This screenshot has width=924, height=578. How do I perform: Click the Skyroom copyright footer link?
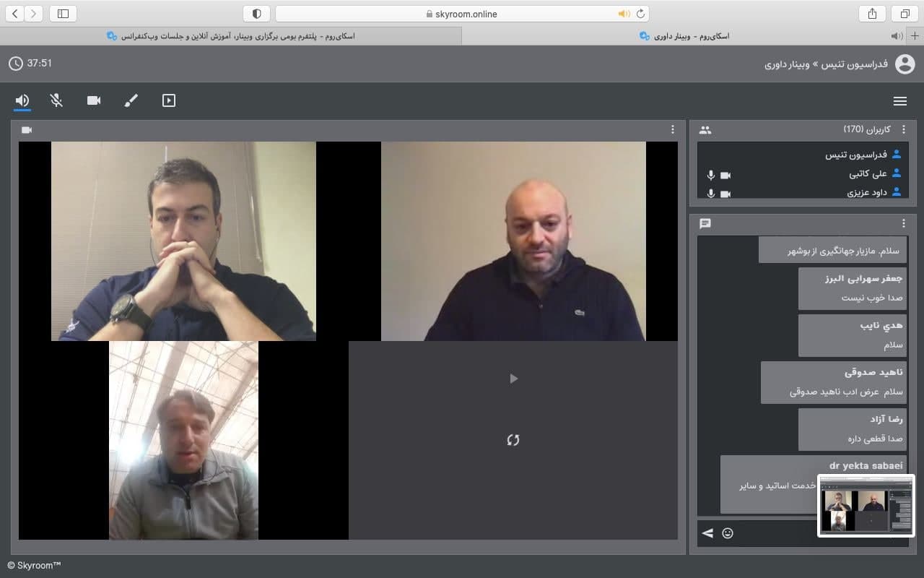pyautogui.click(x=34, y=565)
